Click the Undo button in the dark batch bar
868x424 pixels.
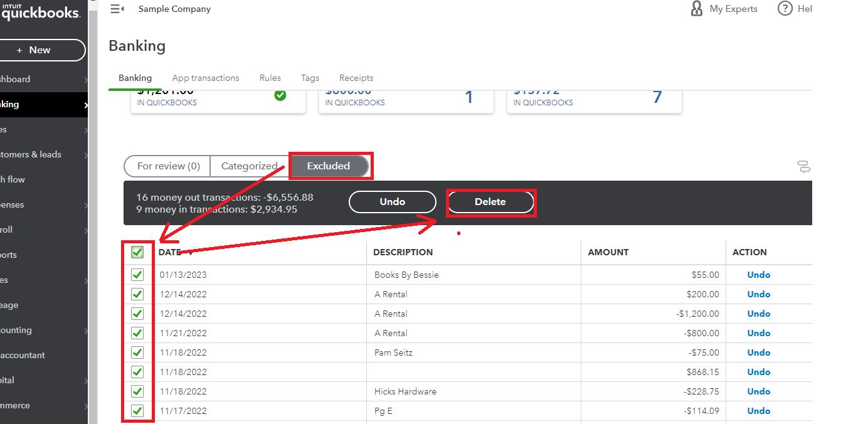tap(393, 202)
